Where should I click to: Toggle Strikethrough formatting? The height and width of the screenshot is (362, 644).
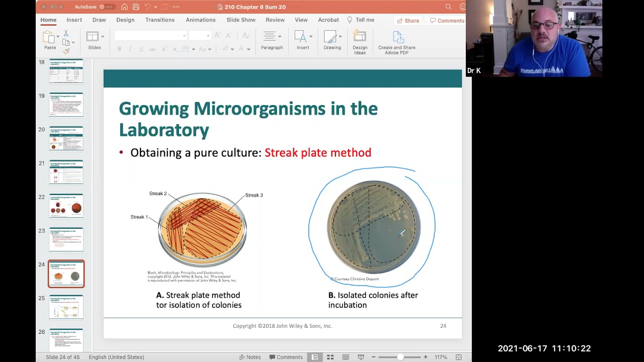pyautogui.click(x=152, y=49)
